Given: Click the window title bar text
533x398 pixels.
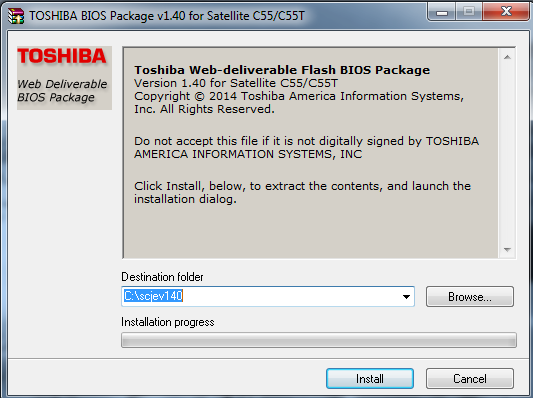Looking at the screenshot, I should pyautogui.click(x=167, y=16).
